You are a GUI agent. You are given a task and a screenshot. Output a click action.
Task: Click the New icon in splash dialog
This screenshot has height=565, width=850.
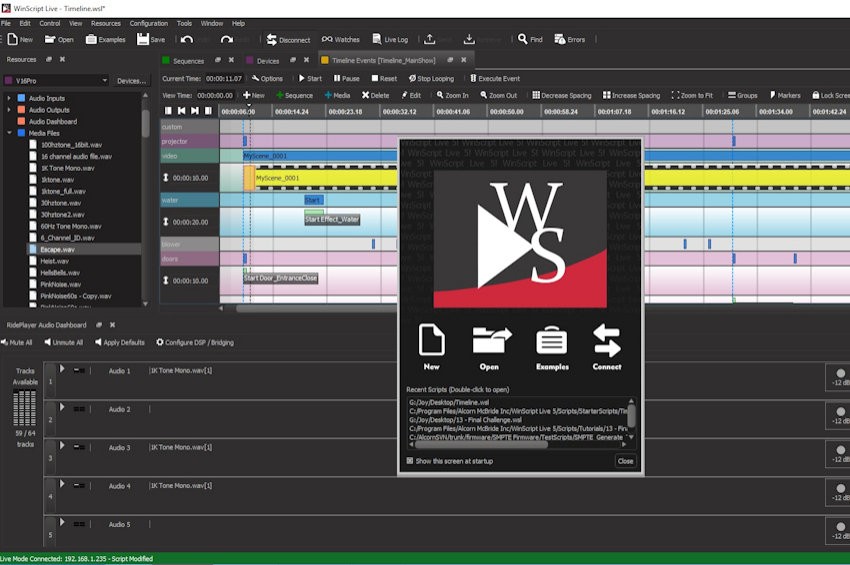click(432, 340)
